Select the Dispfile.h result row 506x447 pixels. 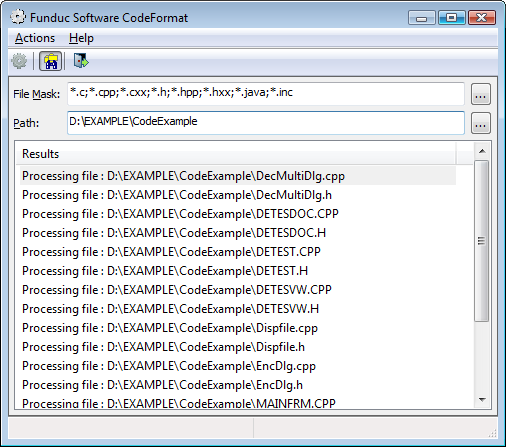(x=238, y=347)
